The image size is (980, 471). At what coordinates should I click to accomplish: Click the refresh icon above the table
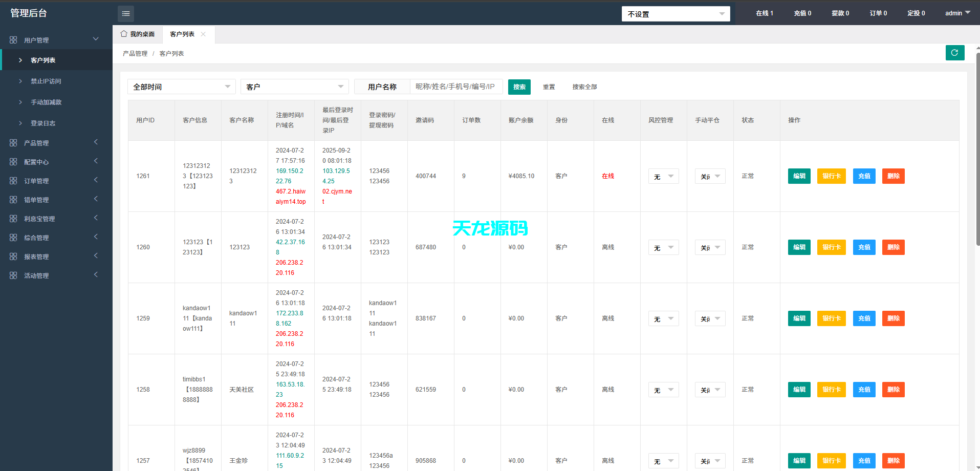[954, 53]
